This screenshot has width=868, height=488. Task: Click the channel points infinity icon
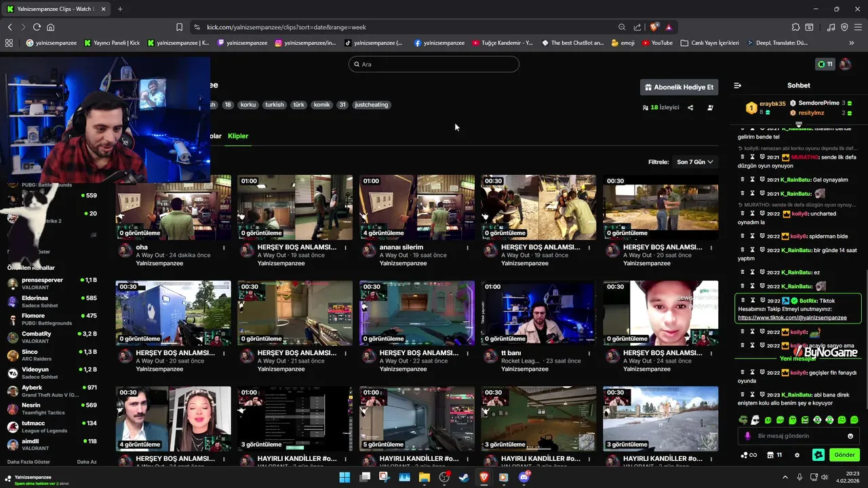tap(750, 455)
